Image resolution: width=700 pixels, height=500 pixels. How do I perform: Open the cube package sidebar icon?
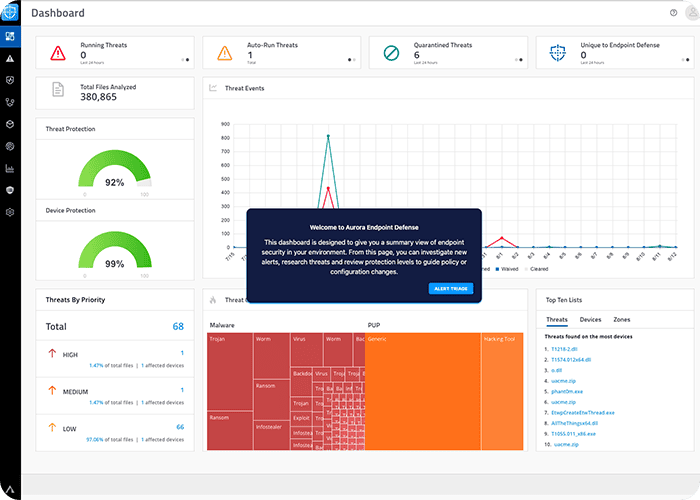click(10, 124)
